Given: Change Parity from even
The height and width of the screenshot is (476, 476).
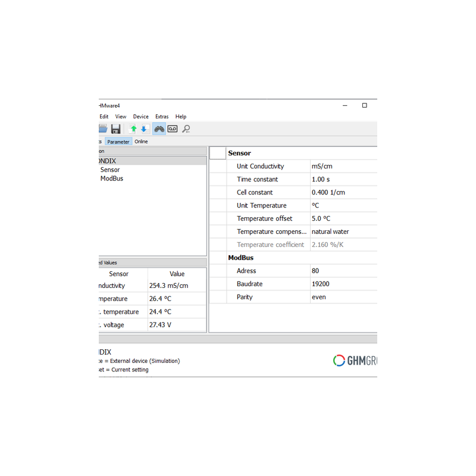Looking at the screenshot, I should pos(319,297).
